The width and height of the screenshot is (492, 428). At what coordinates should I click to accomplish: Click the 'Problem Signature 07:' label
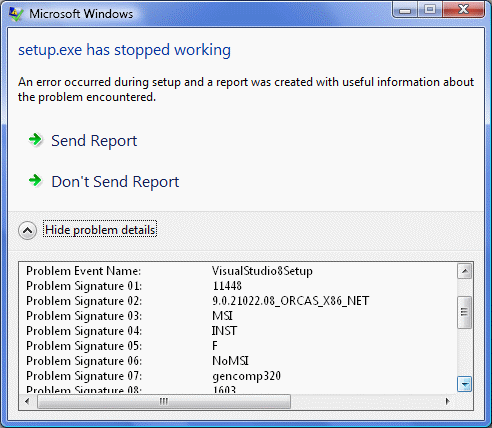pyautogui.click(x=84, y=376)
